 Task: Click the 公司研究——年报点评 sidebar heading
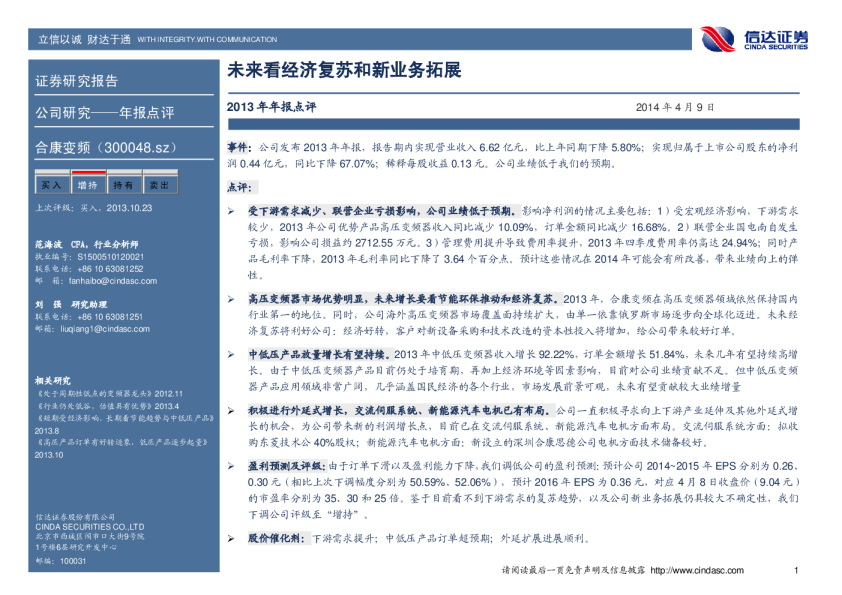[x=105, y=113]
